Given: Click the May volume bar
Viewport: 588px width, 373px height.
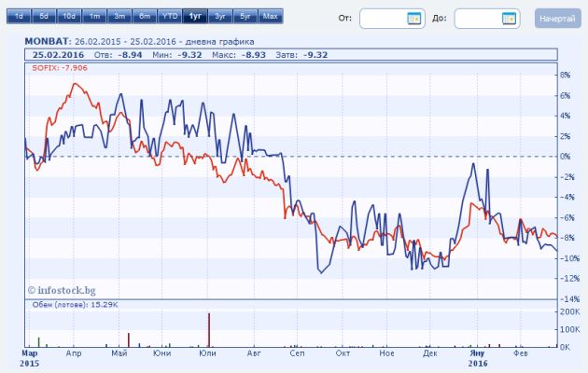Looking at the screenshot, I should pos(129,340).
